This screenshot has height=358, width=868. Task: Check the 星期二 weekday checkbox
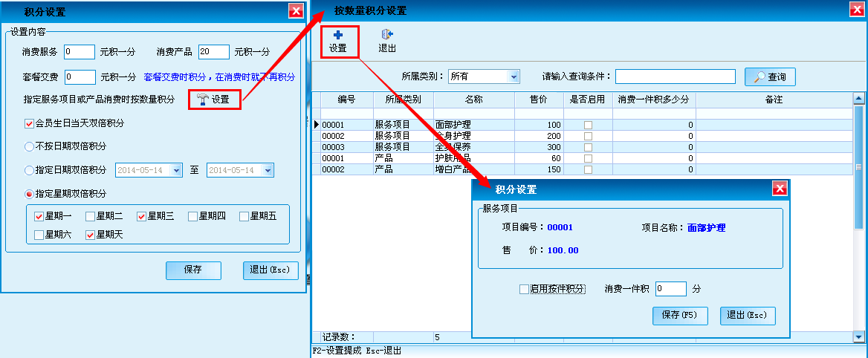click(x=91, y=216)
